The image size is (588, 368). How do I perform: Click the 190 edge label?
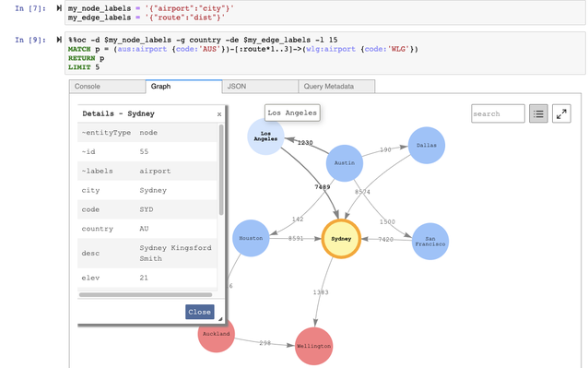click(x=385, y=149)
